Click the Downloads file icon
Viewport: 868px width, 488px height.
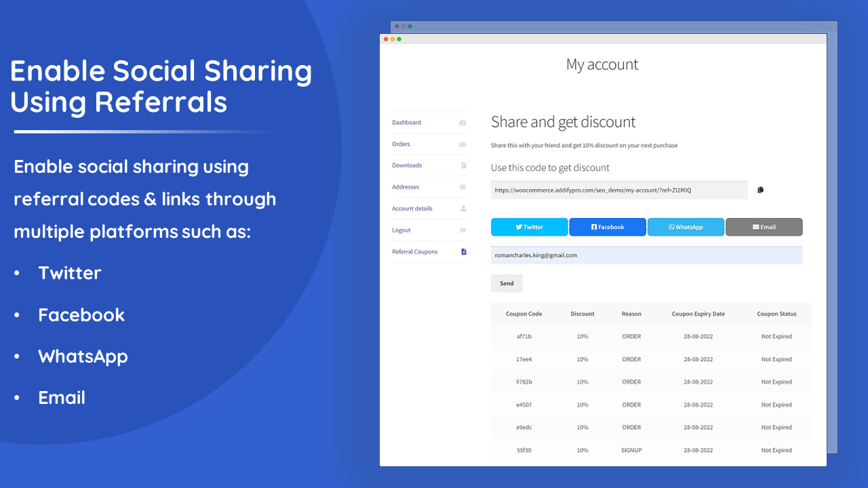[x=463, y=165]
